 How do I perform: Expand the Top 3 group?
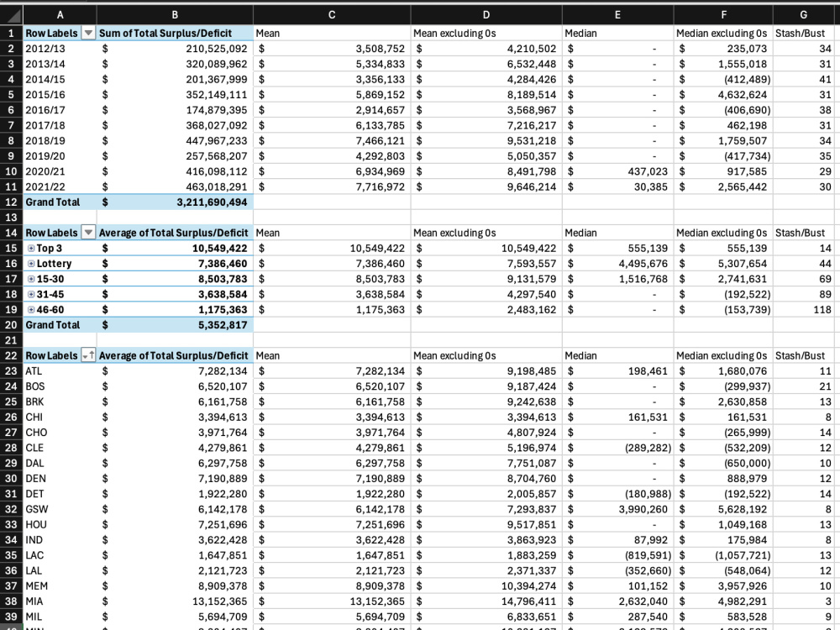point(31,248)
